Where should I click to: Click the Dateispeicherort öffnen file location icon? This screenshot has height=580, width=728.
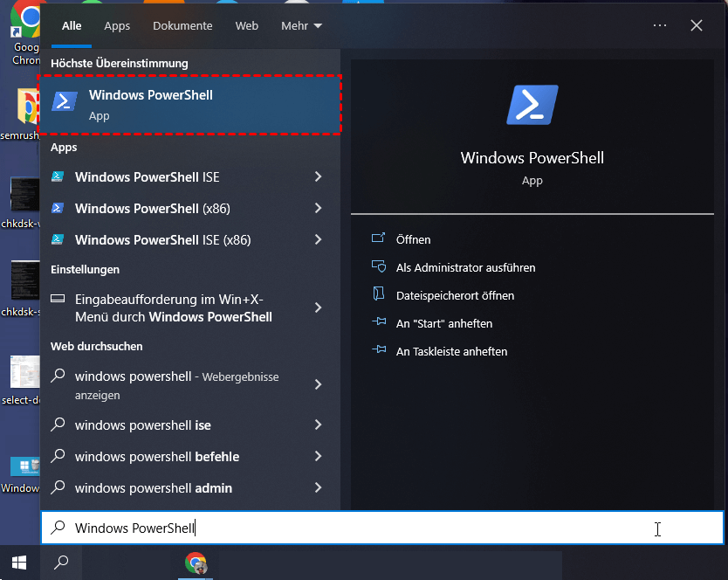click(378, 293)
